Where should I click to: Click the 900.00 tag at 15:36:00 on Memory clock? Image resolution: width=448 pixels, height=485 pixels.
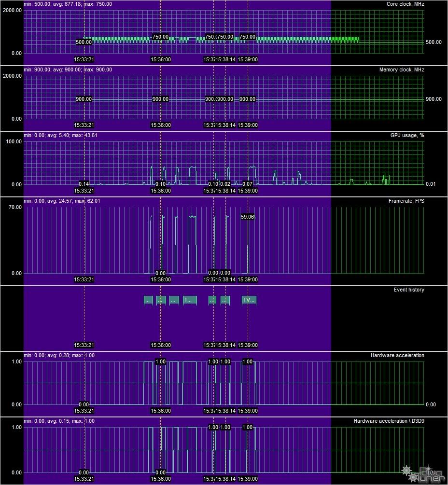[161, 99]
